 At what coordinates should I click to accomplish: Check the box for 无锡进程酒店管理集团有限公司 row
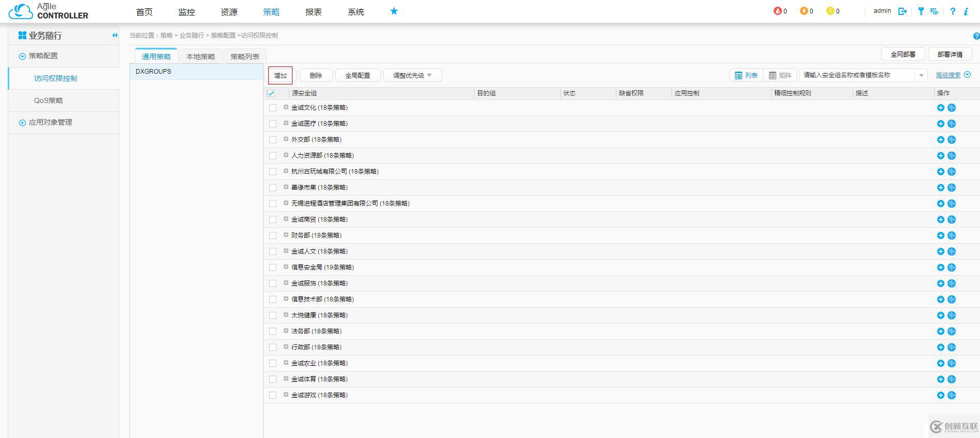273,204
